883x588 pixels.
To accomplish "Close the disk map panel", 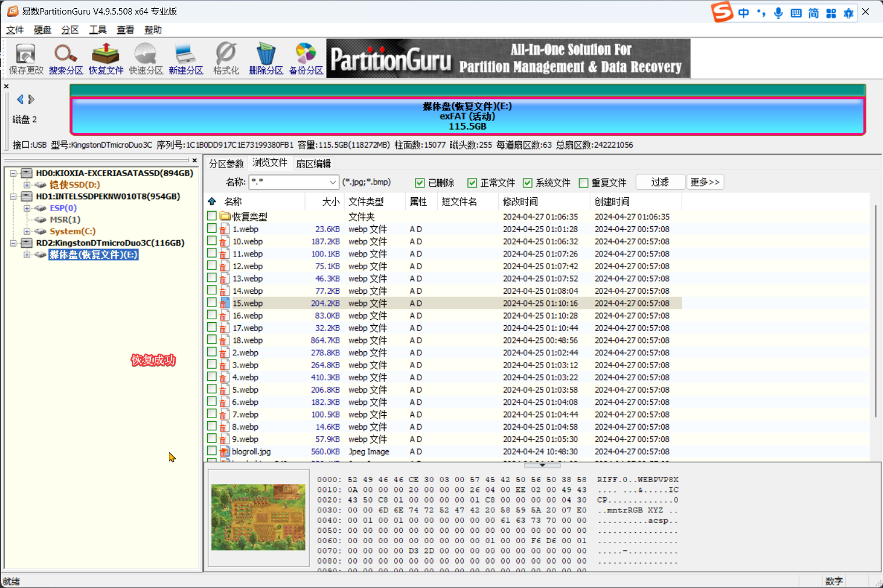I will pyautogui.click(x=6, y=86).
